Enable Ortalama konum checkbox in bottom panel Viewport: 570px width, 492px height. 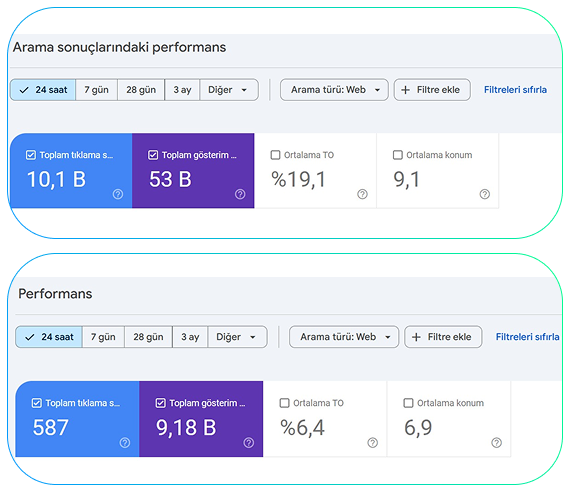coord(409,403)
